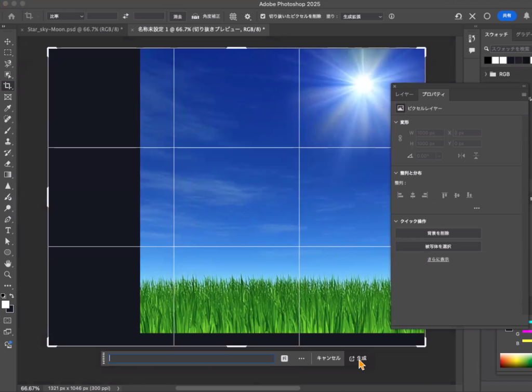Open the 生成拡張 fill dropdown

pyautogui.click(x=362, y=17)
